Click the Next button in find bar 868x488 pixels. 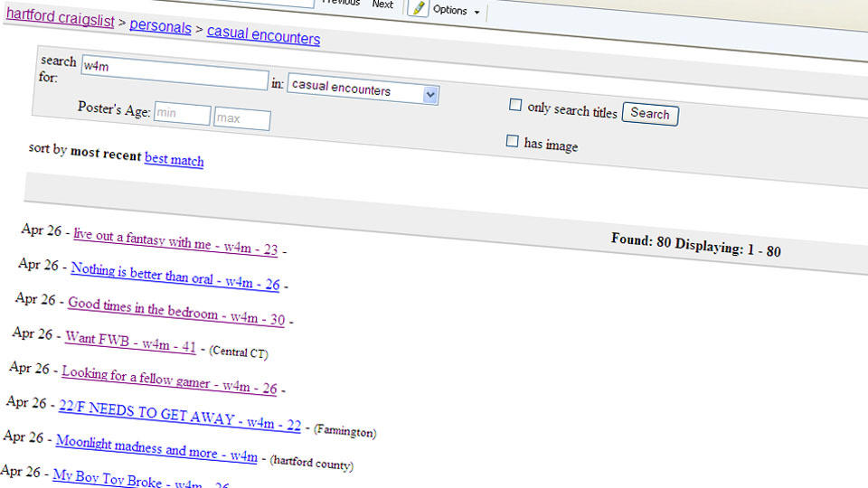[382, 4]
